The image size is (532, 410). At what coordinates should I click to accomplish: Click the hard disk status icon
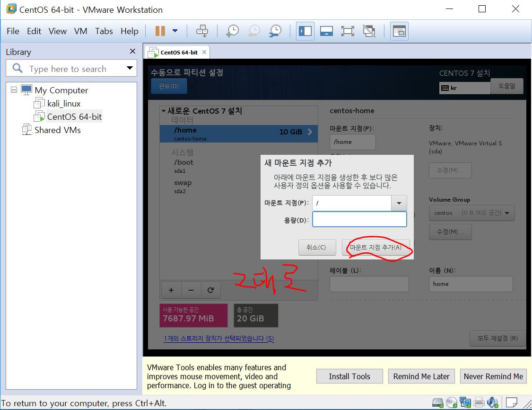(x=438, y=403)
